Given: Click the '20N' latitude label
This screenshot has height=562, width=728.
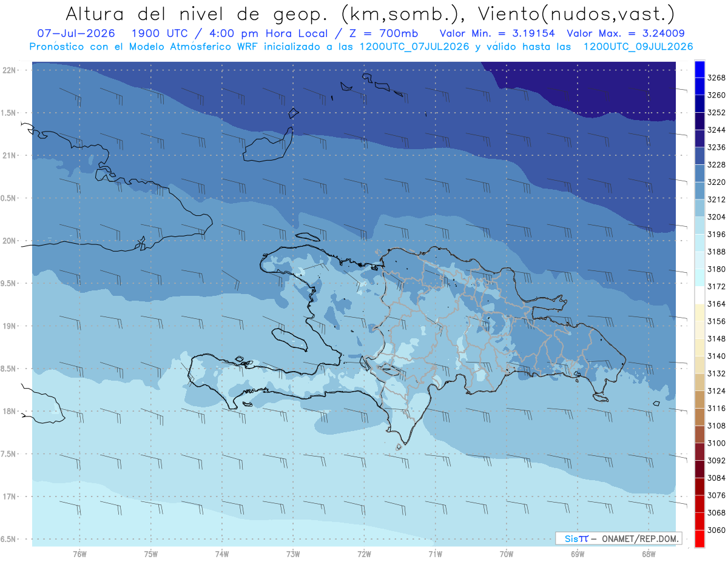Looking at the screenshot, I should click(8, 241).
